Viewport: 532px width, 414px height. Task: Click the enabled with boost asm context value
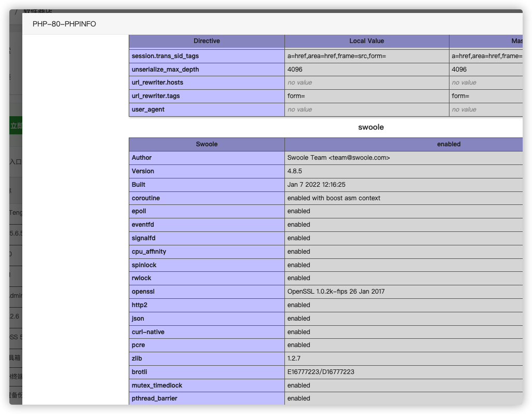(x=334, y=198)
